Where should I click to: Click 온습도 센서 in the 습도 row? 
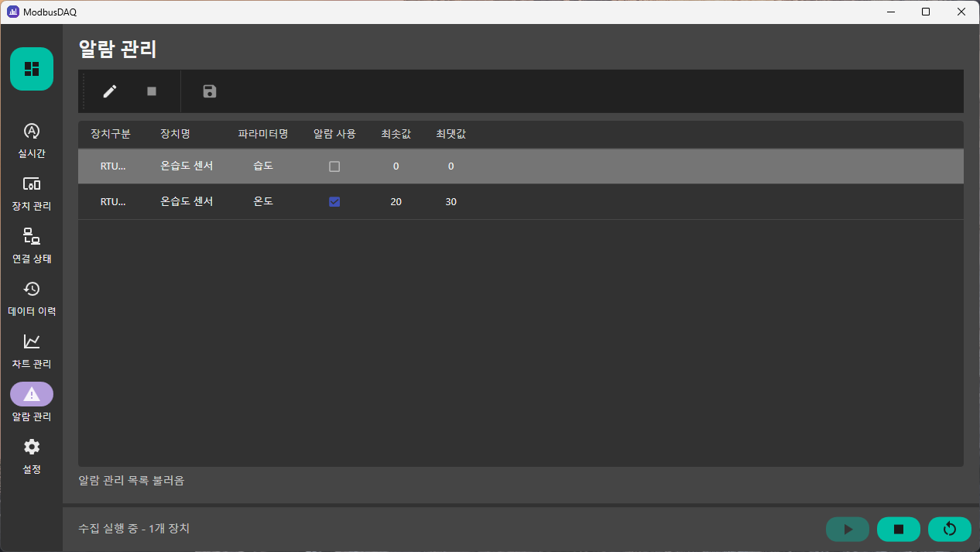187,166
